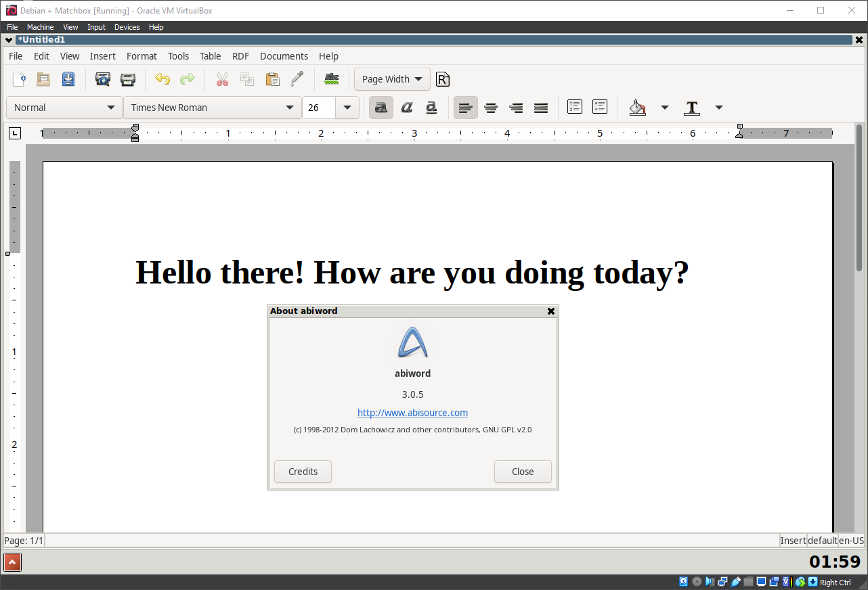Open the Format menu
Screen dimensions: 868x590
coord(142,56)
